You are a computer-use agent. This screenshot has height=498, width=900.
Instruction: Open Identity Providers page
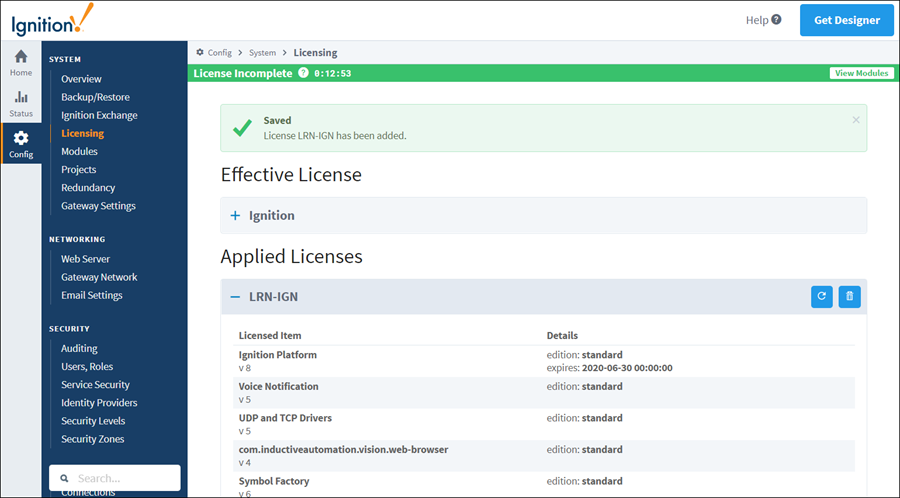tap(99, 403)
